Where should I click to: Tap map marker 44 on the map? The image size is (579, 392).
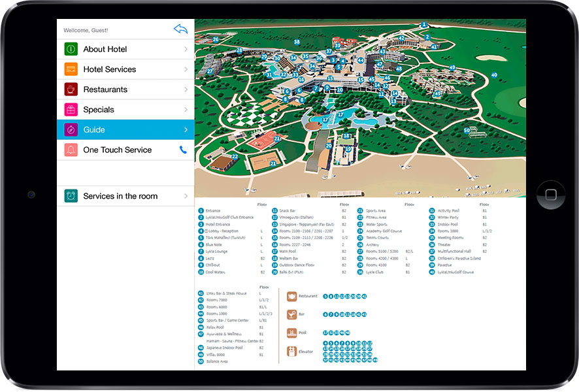point(360,60)
